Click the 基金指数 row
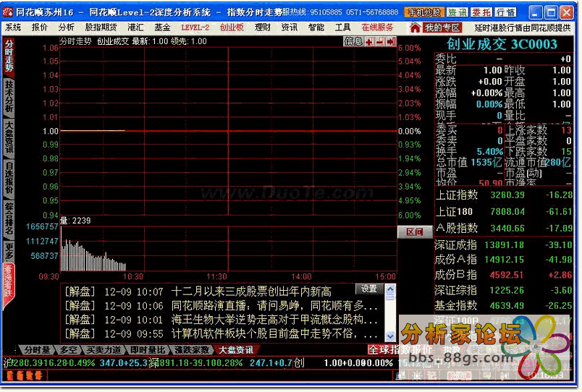Screen dimensions: 582x392 pyautogui.click(x=504, y=306)
